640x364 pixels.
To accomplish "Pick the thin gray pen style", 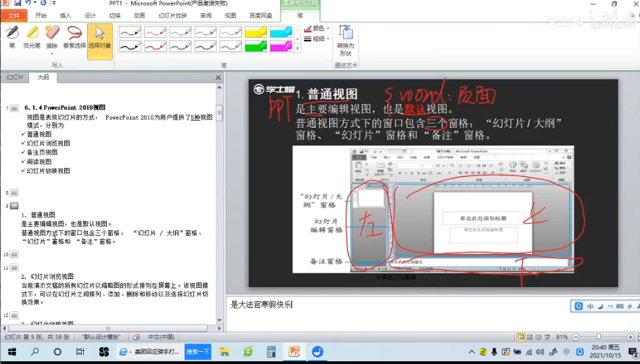I will click(230, 32).
